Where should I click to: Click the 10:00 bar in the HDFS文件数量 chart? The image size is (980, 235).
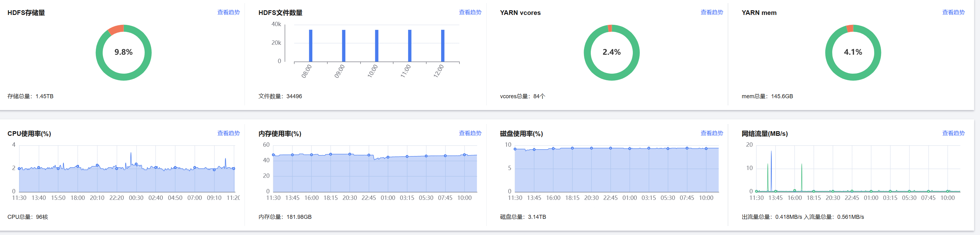(377, 46)
